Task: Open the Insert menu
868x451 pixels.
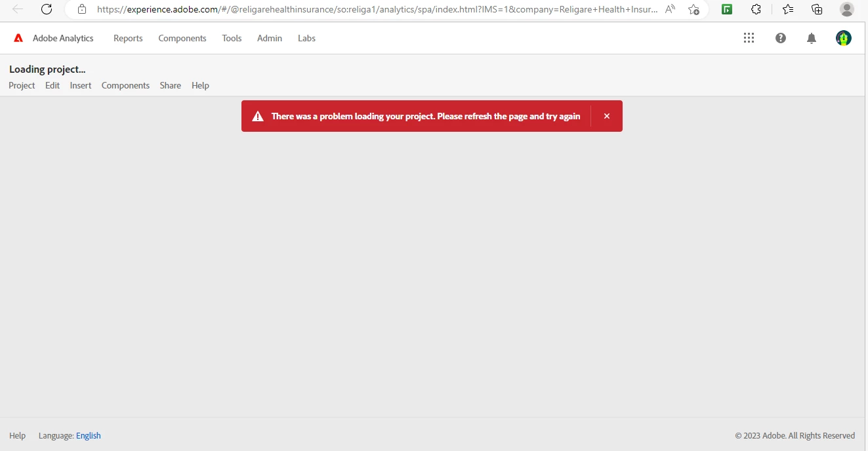Action: [x=81, y=85]
